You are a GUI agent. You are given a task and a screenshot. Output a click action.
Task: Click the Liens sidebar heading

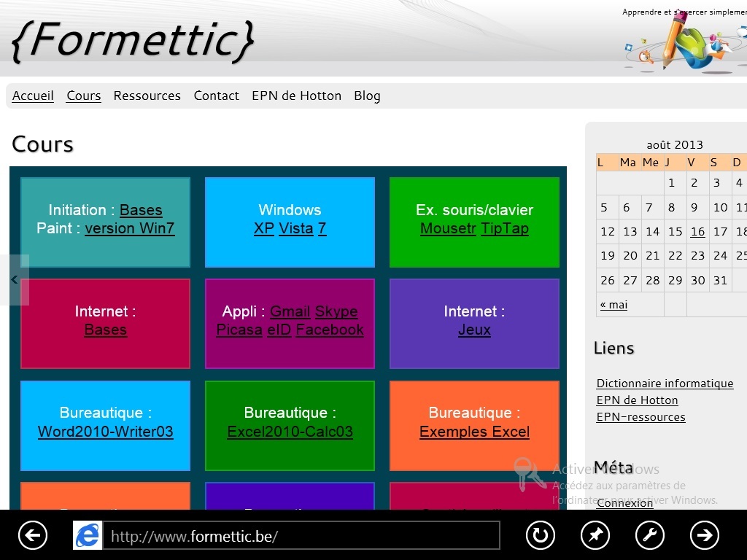tap(614, 348)
